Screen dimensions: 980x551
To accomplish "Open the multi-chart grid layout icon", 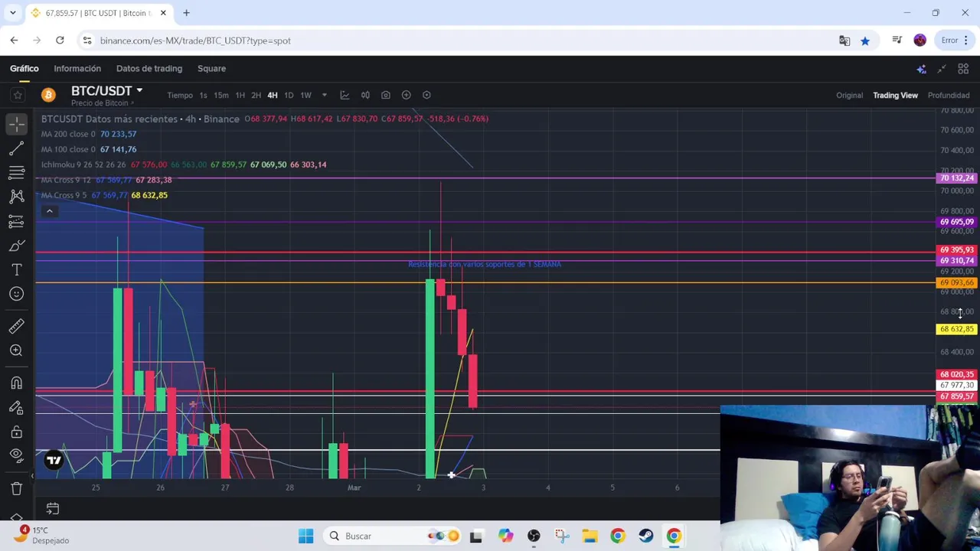I will (x=963, y=69).
